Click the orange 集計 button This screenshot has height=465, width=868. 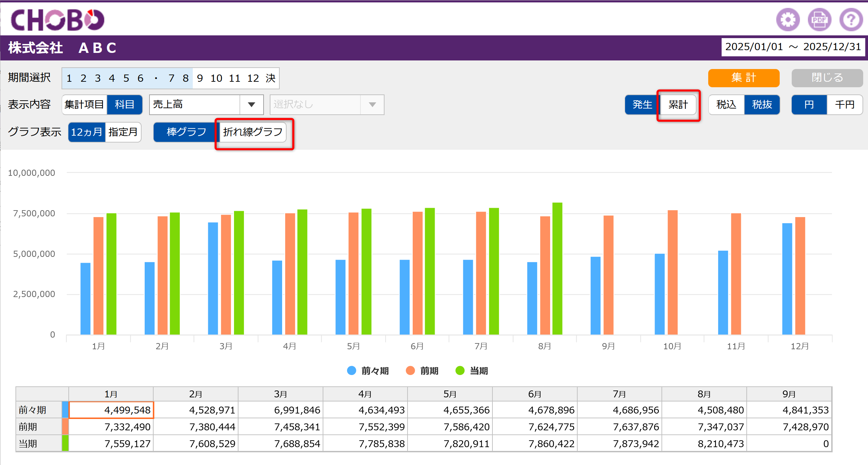coord(744,78)
